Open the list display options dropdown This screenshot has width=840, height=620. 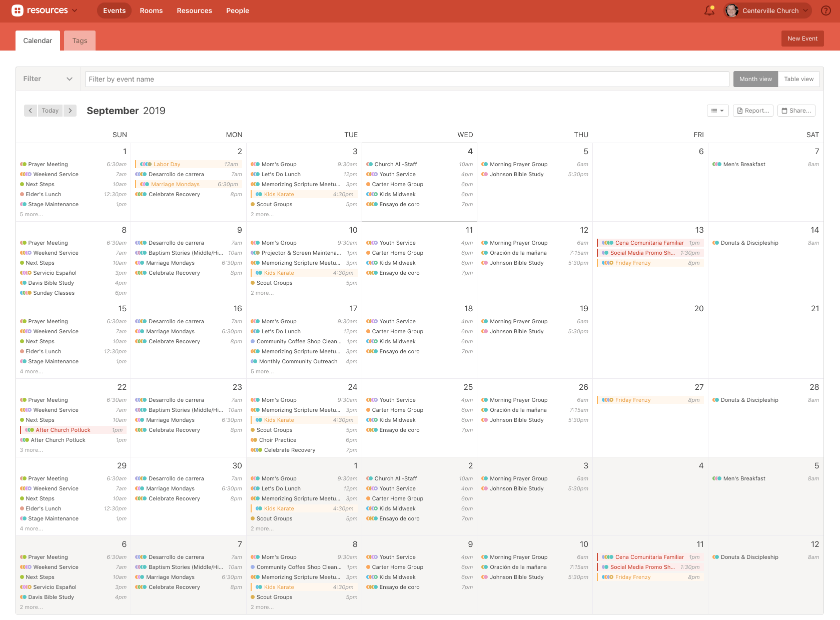pyautogui.click(x=717, y=111)
